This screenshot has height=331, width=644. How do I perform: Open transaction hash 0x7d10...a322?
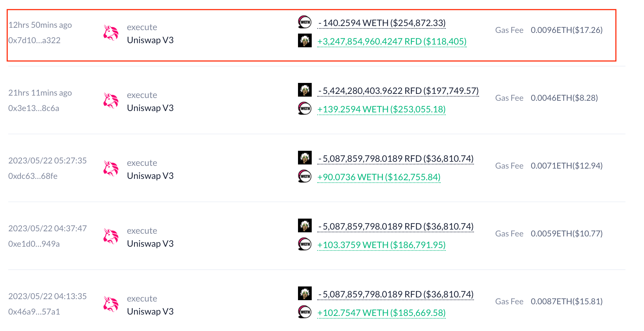click(x=34, y=40)
